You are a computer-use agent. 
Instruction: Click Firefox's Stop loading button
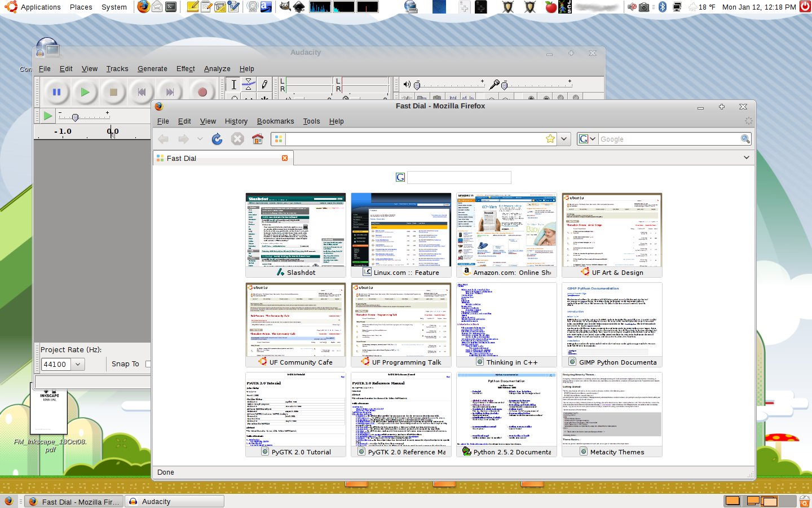pyautogui.click(x=237, y=139)
